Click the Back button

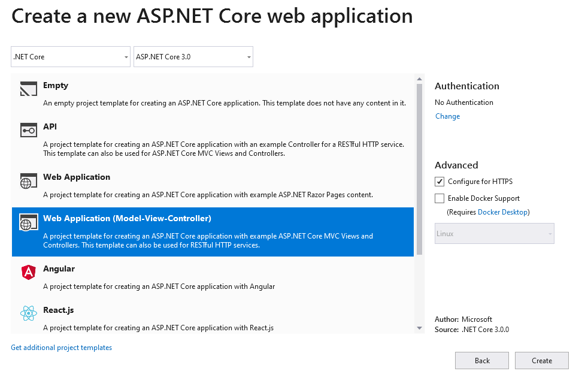click(482, 360)
